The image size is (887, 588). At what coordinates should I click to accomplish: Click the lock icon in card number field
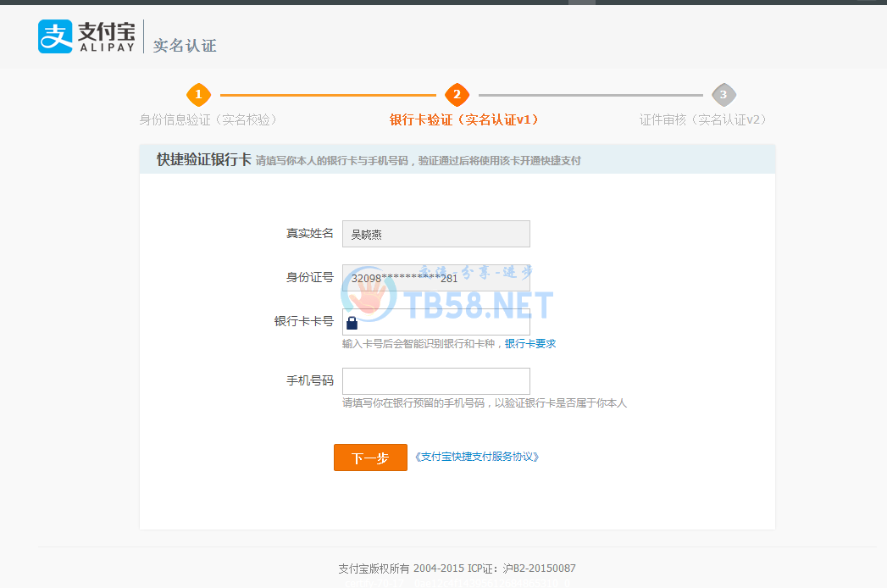pyautogui.click(x=352, y=323)
